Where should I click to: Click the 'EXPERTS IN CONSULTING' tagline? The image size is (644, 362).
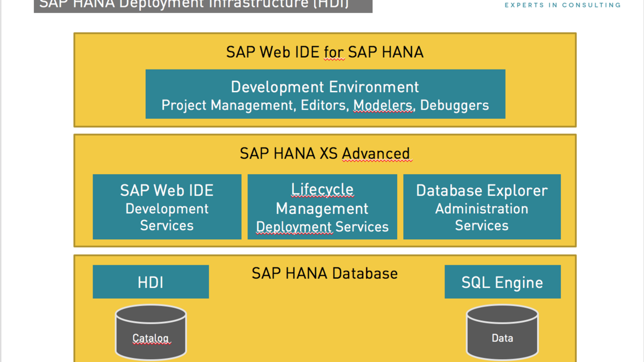point(563,5)
